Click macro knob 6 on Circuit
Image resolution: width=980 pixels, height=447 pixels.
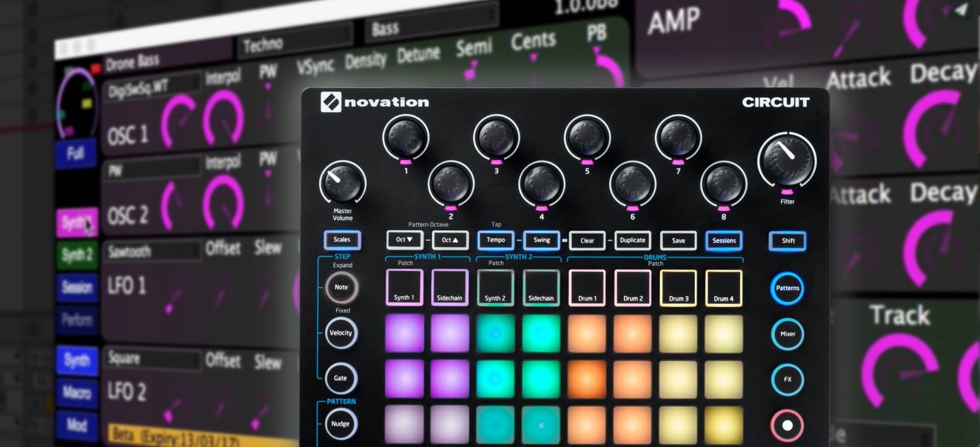click(x=633, y=184)
